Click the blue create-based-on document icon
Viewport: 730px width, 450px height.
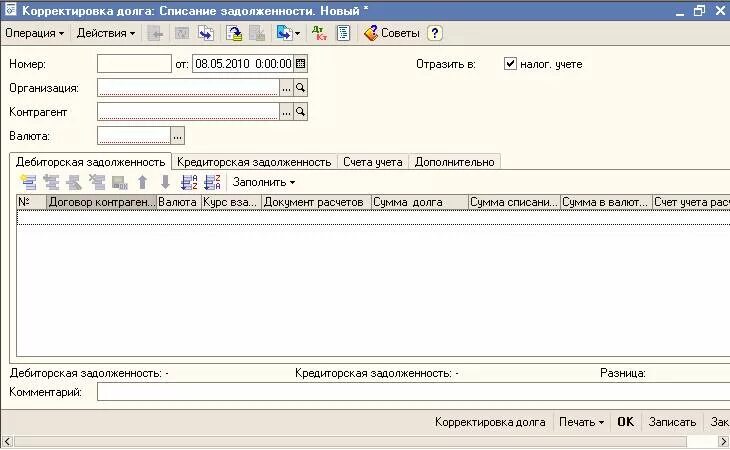point(284,33)
